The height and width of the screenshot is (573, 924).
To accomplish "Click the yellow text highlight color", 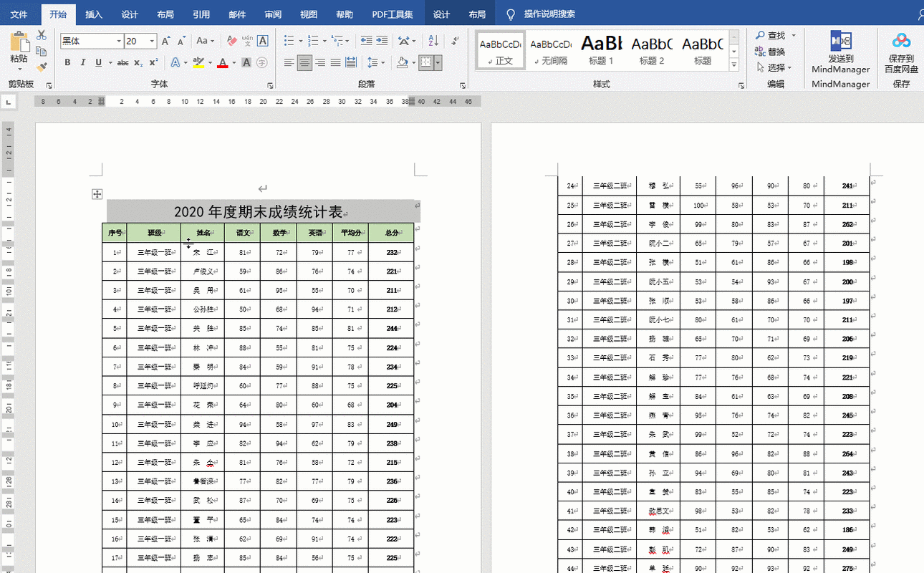I will (198, 62).
